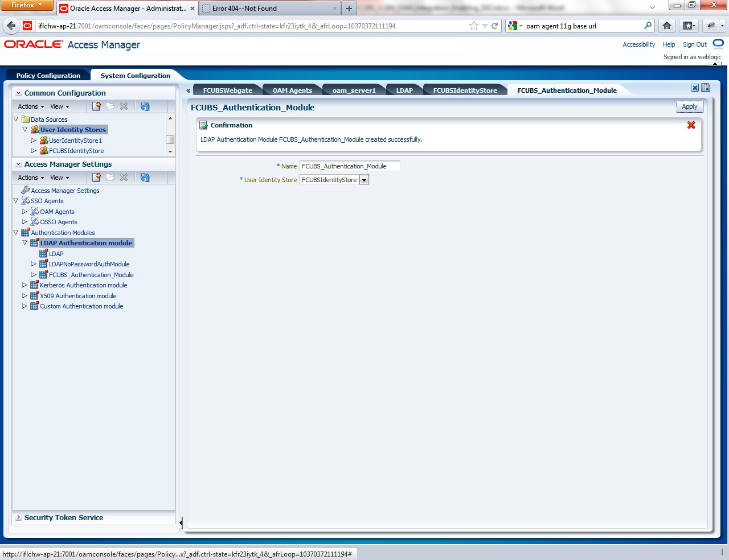Image resolution: width=729 pixels, height=560 pixels.
Task: Click Delete icon in Common Configuration toolbar
Action: pos(124,106)
